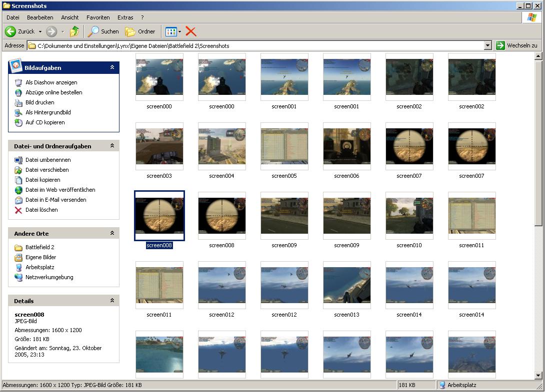Click the scrollbar up arrow
The image size is (545, 392).
[538, 56]
